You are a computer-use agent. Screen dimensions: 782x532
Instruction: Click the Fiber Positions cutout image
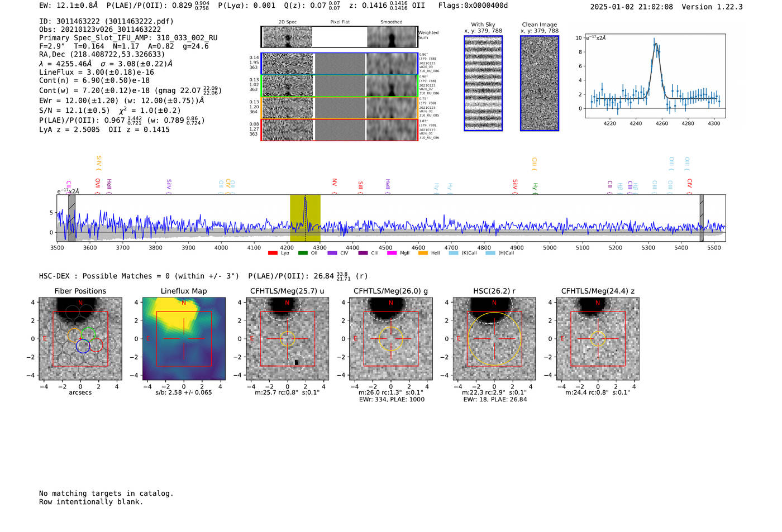click(80, 339)
